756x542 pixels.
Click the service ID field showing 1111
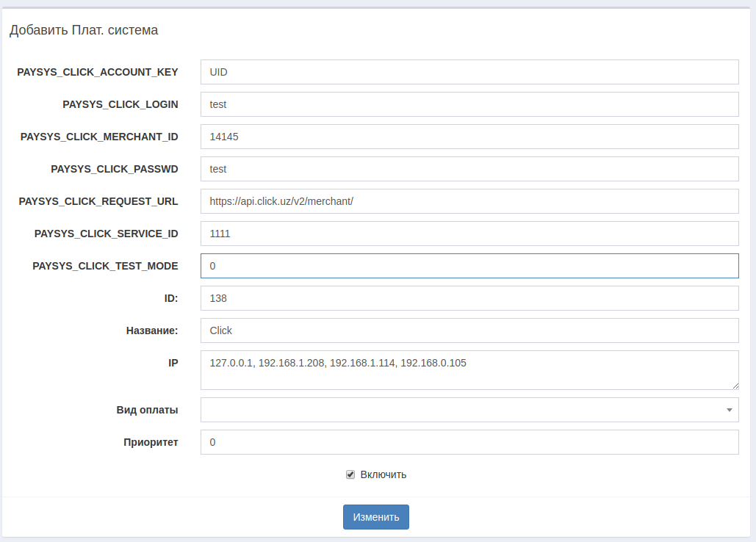point(469,234)
